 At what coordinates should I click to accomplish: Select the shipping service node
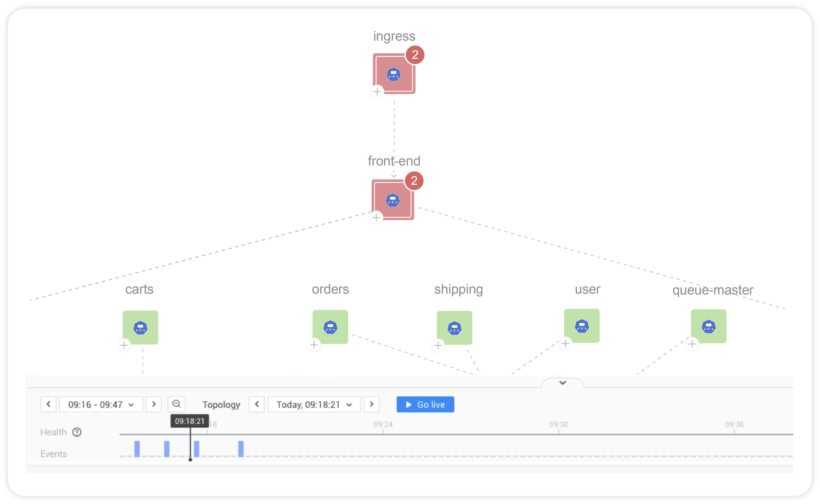(455, 328)
